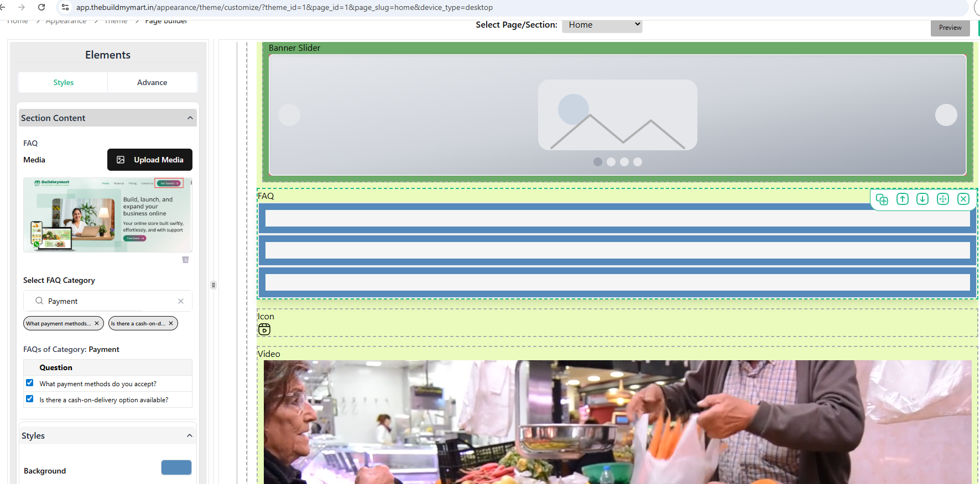Click the 'Select FAQ Category' label
Image resolution: width=980 pixels, height=484 pixels.
tap(59, 280)
